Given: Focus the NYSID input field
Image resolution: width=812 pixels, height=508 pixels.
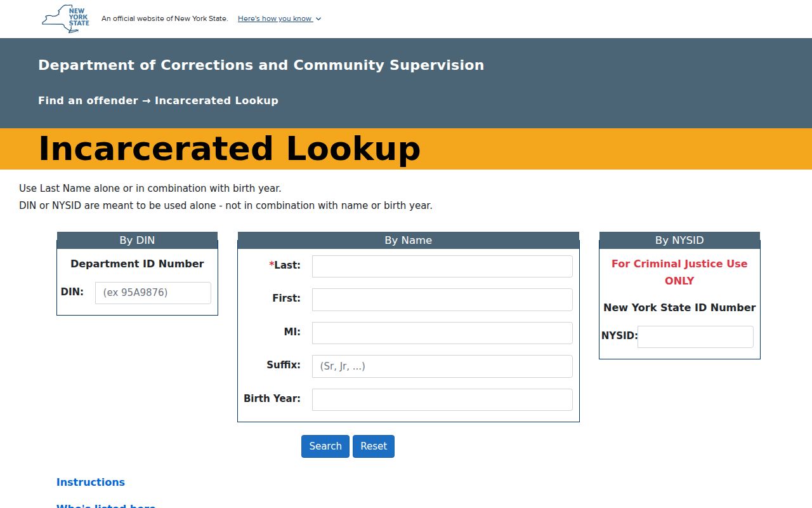Looking at the screenshot, I should pyautogui.click(x=695, y=337).
